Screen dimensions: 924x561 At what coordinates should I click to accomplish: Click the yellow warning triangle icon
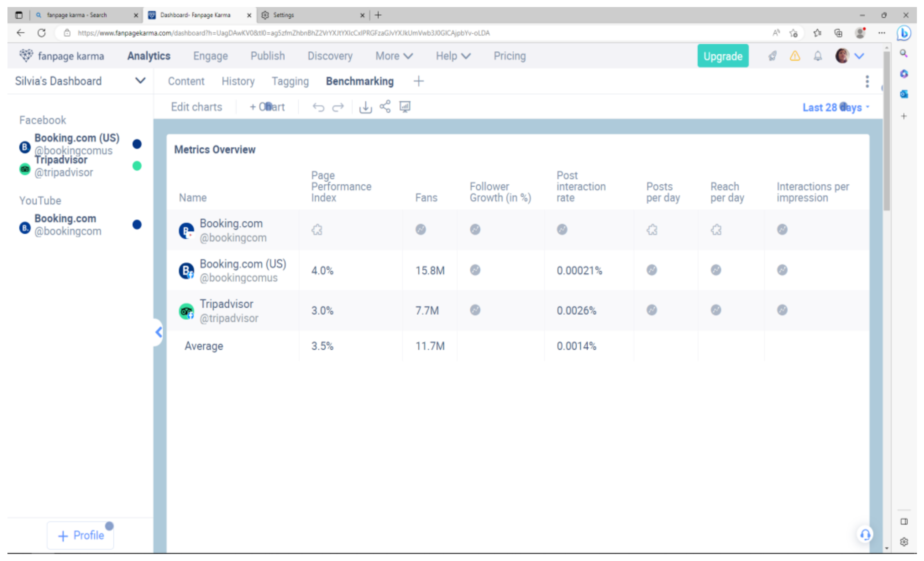(795, 56)
